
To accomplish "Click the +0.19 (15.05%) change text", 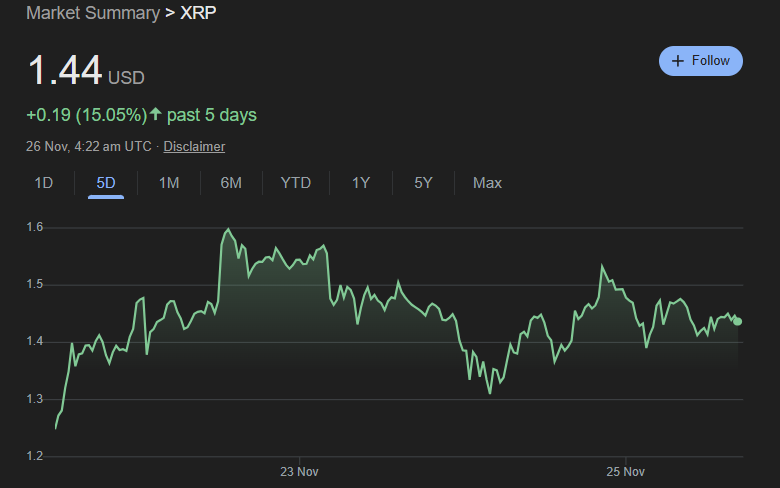I will point(87,115).
